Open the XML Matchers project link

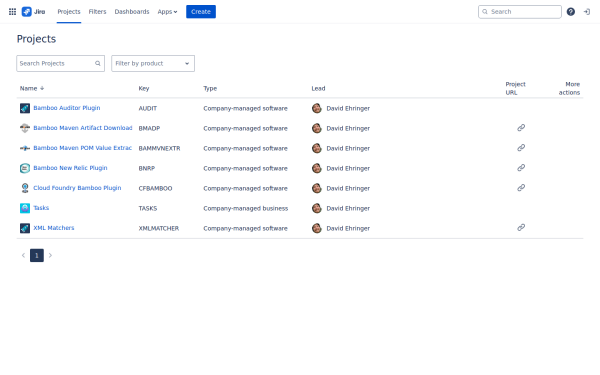click(54, 228)
